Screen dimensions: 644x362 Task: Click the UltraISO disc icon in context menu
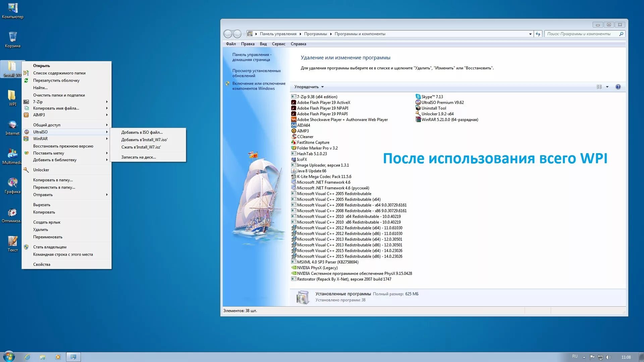[x=26, y=132]
